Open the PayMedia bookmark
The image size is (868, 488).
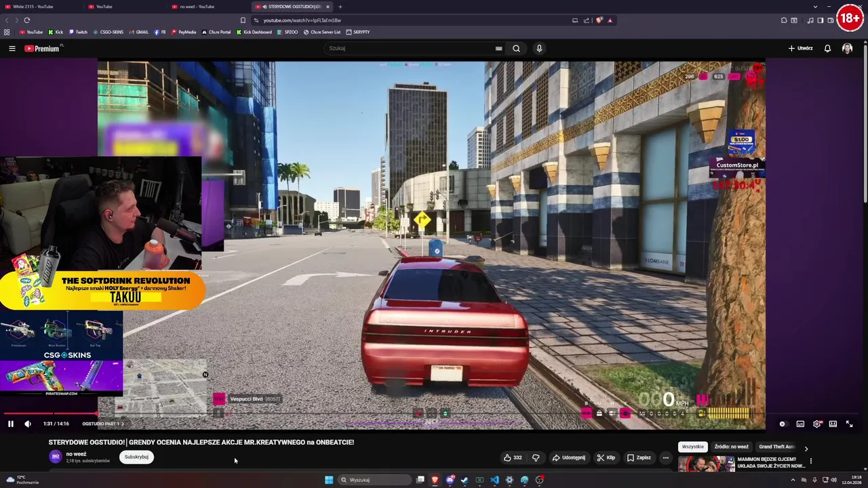[184, 32]
